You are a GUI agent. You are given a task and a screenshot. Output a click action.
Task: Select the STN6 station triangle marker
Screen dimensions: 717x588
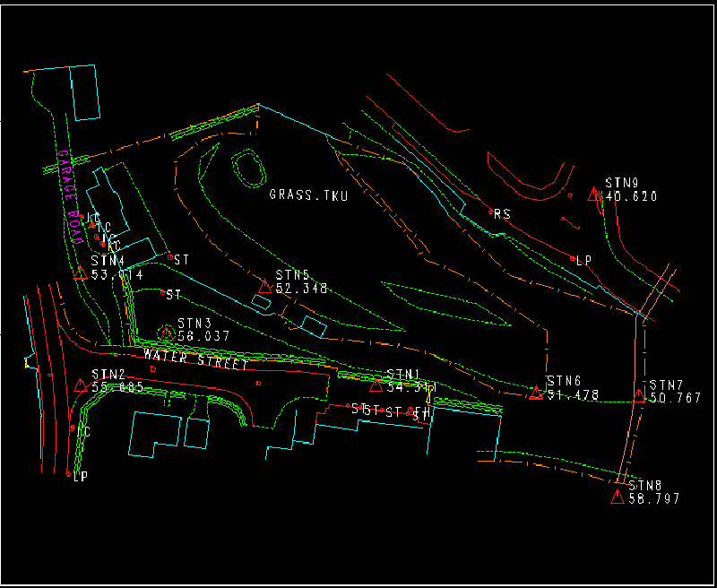[x=536, y=393]
